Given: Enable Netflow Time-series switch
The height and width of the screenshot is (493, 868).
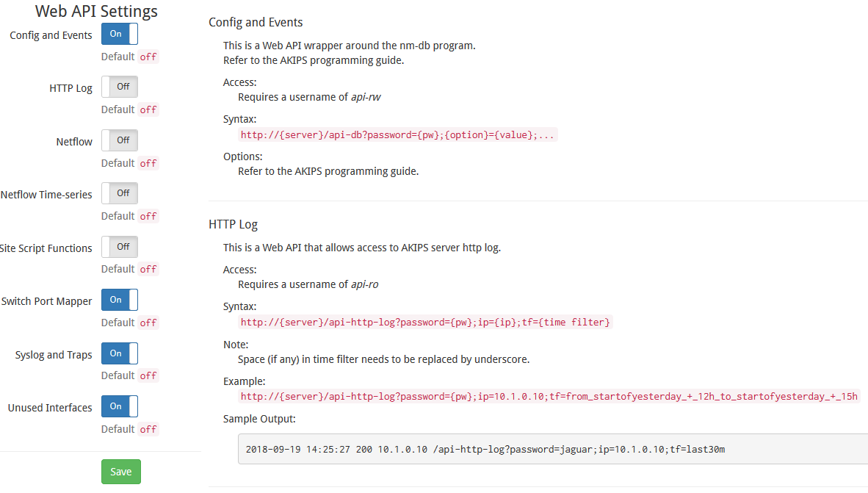Looking at the screenshot, I should 120,193.
